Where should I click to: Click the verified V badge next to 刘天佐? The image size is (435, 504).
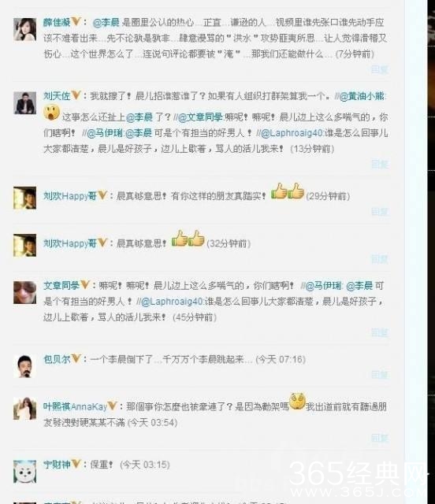coord(76,95)
